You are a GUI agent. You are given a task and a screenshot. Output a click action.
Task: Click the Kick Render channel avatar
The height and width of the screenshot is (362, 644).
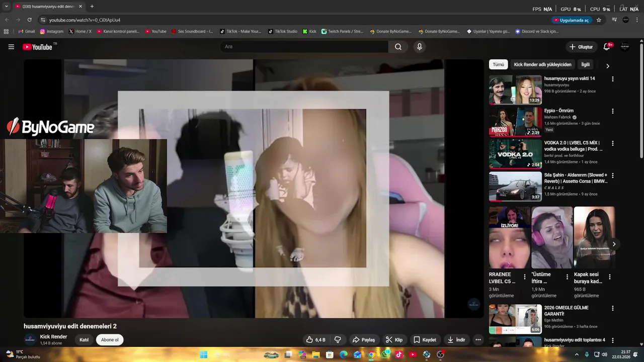coord(31,339)
